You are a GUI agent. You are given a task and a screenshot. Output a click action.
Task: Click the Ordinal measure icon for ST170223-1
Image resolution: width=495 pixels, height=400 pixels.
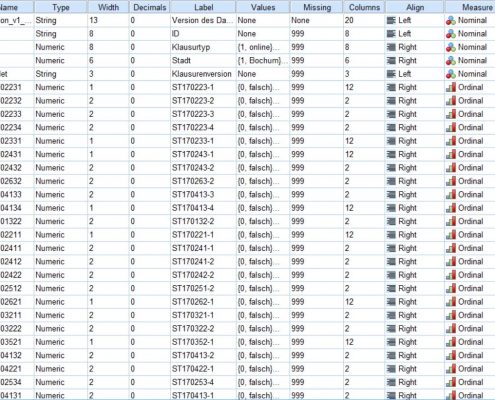point(451,88)
